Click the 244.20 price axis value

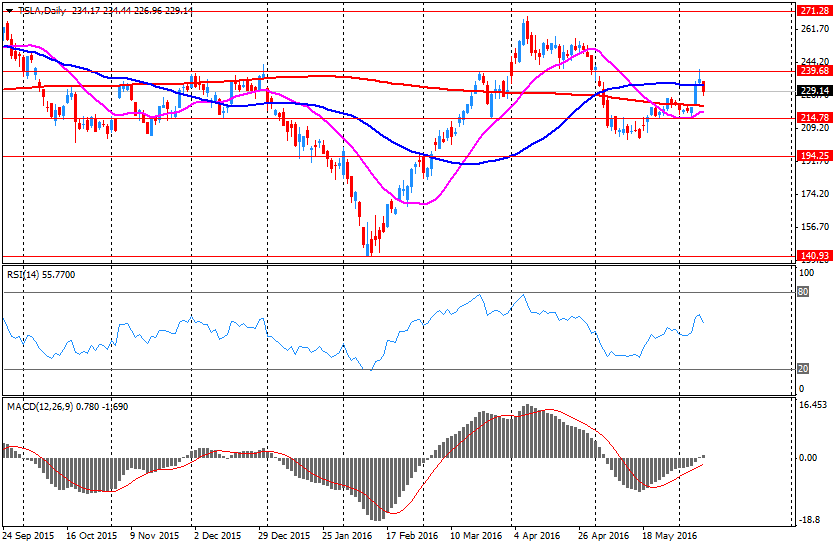click(815, 62)
